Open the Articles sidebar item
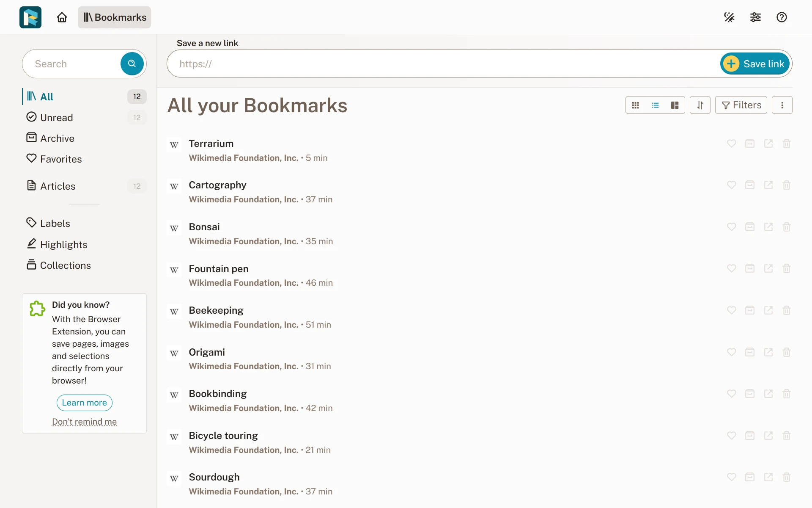The width and height of the screenshot is (812, 508). 85,186
